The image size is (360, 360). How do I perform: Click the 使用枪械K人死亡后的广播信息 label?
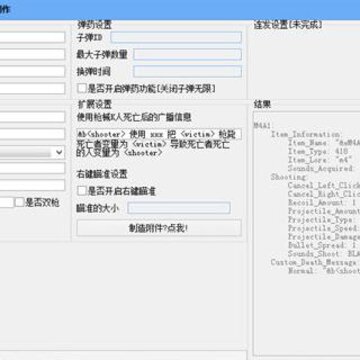click(134, 117)
